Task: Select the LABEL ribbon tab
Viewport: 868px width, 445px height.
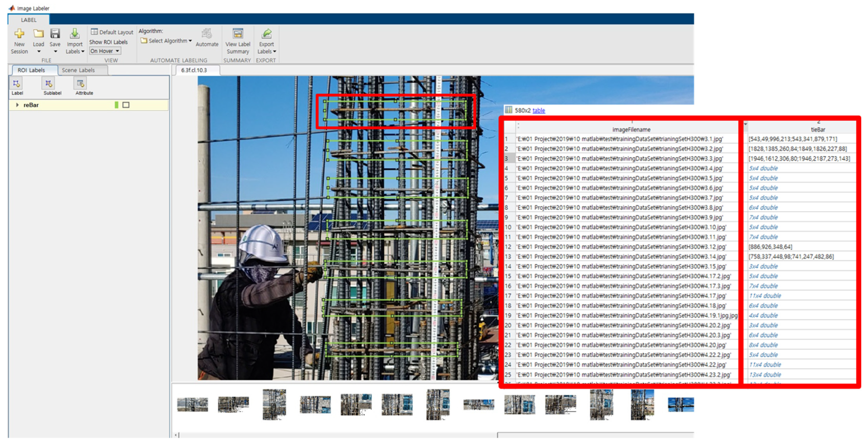Action: pos(29,20)
